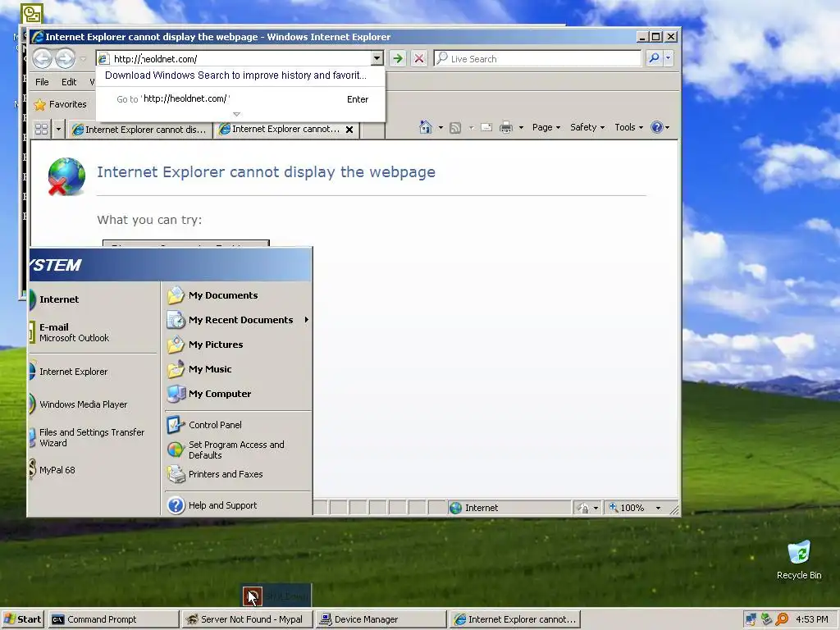Click the Shut Down button icon

(253, 596)
